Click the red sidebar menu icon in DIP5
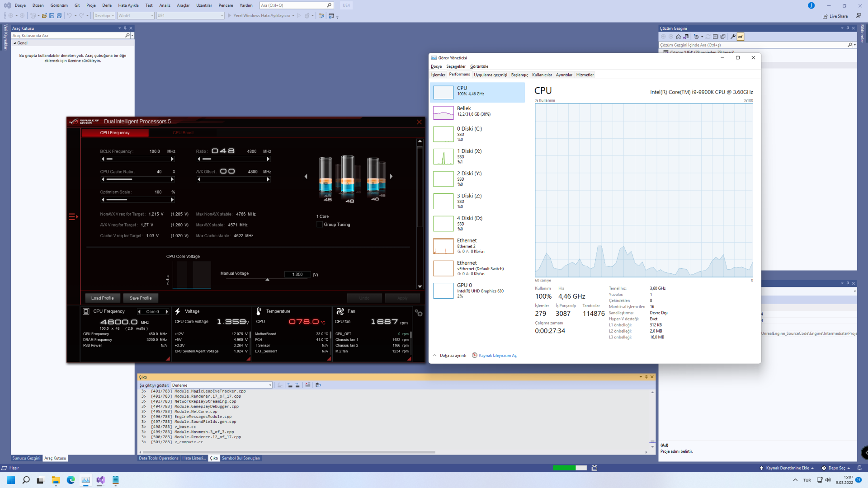Screen dimensions: 868x488 [73, 217]
